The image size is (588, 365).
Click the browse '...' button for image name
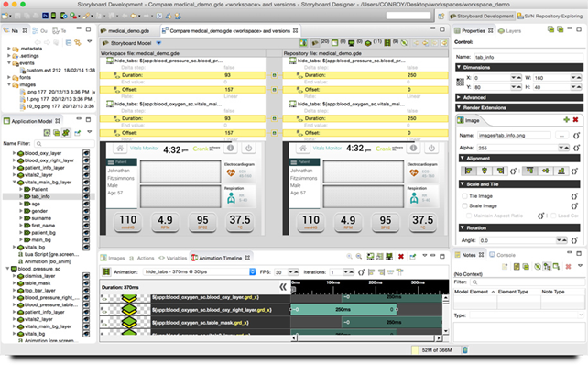[561, 135]
